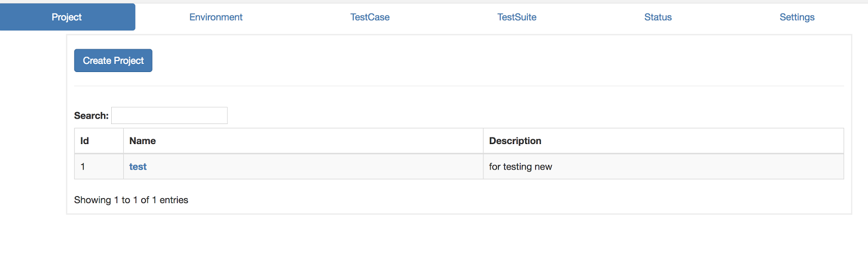Open the Status tab

[x=658, y=17]
